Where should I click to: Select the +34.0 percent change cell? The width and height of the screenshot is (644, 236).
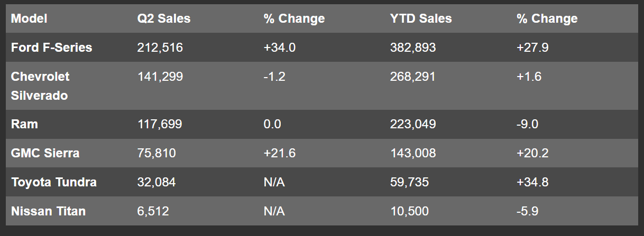click(x=279, y=48)
